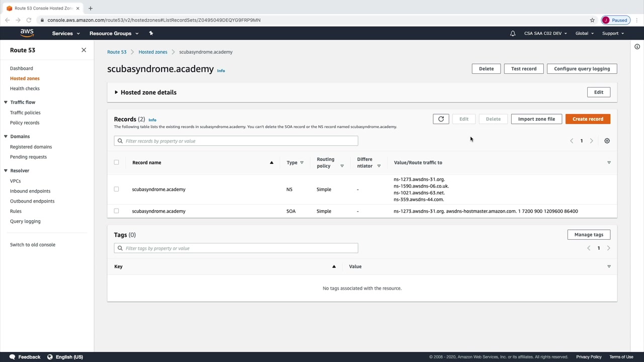Open the pinned shortcuts pin icon
The image size is (644, 362).
click(x=151, y=33)
